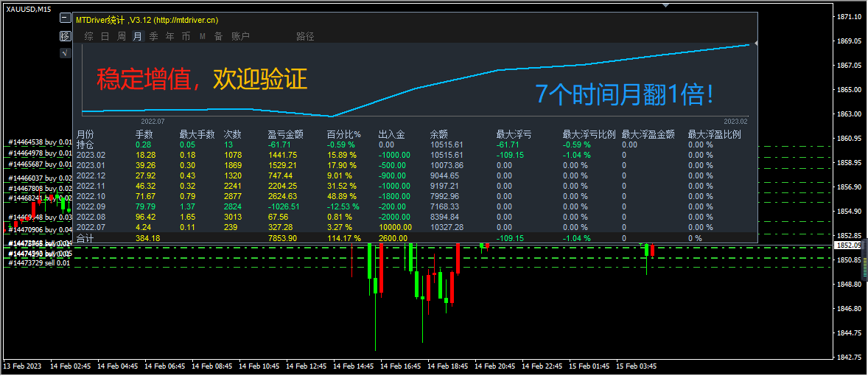Viewport: 868px width, 376px height.
Task: Click the 路径 path button
Action: pos(305,37)
